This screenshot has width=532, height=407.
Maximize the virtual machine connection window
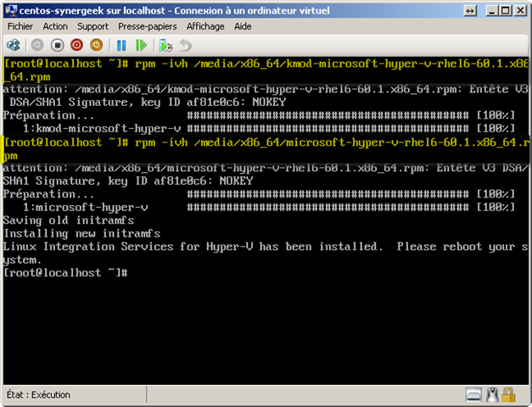click(x=505, y=11)
